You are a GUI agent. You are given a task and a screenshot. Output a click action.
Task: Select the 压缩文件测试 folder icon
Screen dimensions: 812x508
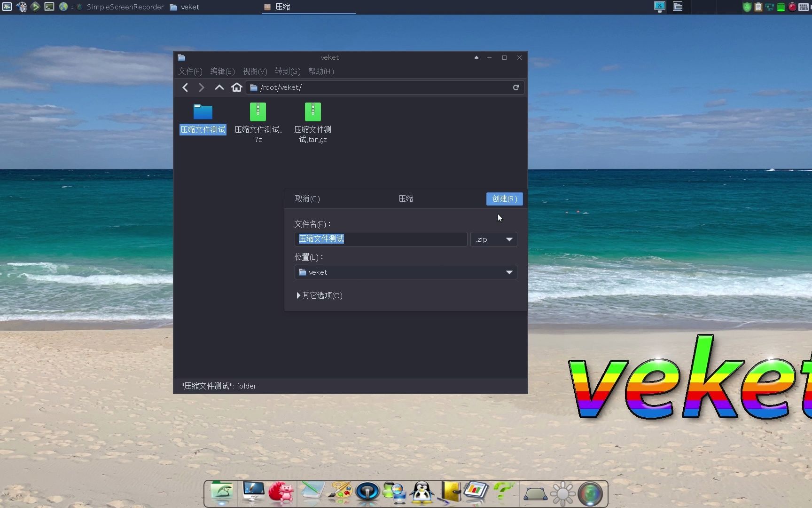[203, 112]
